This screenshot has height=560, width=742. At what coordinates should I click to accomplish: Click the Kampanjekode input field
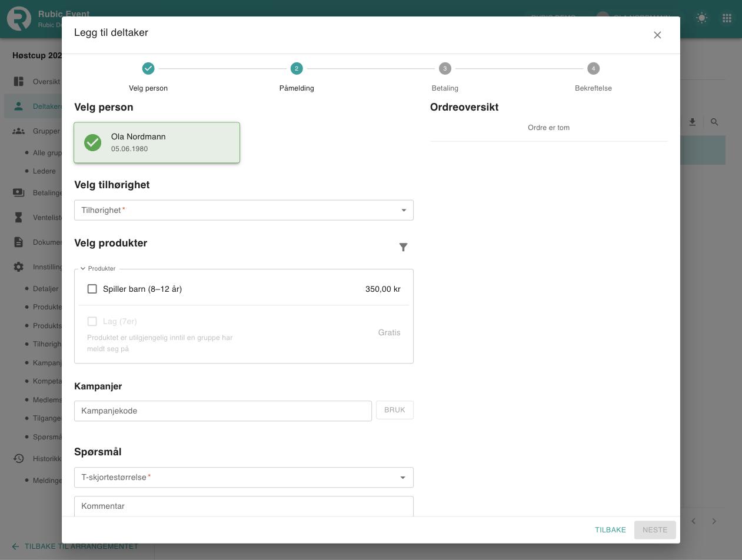click(223, 411)
